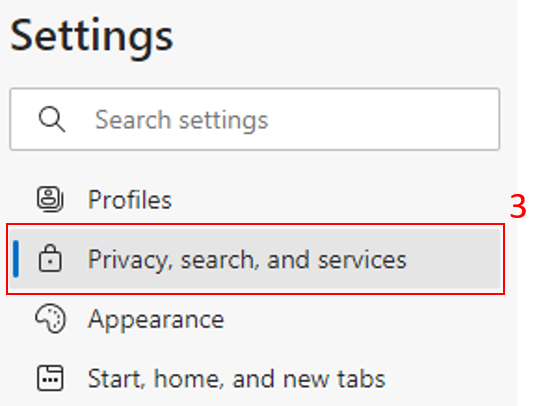This screenshot has height=406, width=552.
Task: Focus the Search settings input field
Action: [255, 119]
